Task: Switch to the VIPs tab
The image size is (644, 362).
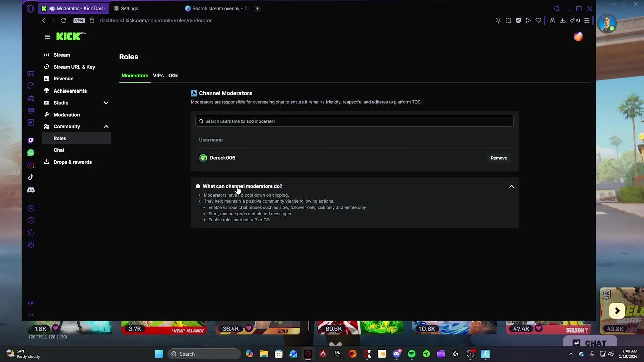Action: [158, 76]
